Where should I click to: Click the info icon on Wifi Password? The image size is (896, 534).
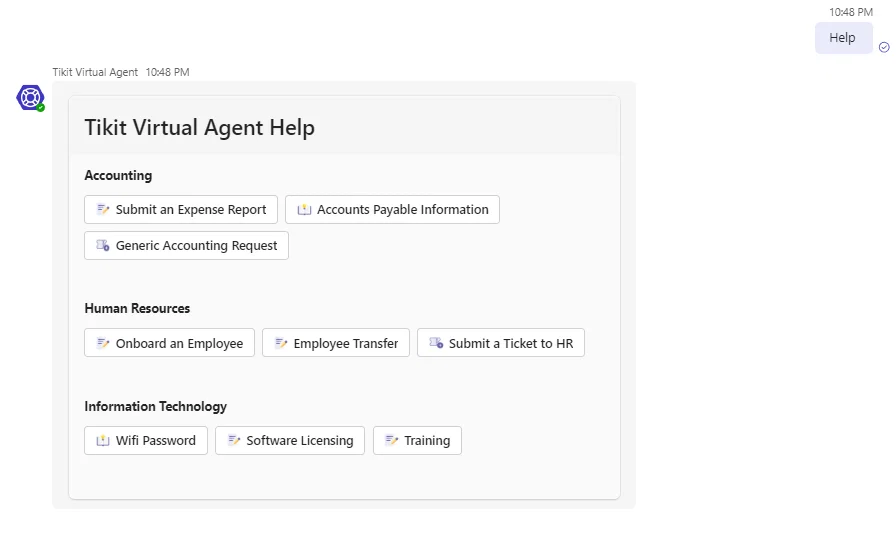pyautogui.click(x=103, y=440)
